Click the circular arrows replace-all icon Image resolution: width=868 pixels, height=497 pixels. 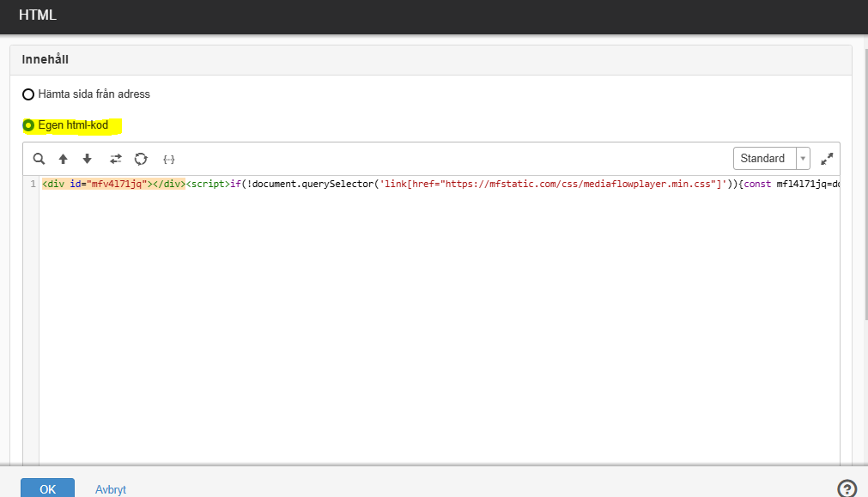[x=141, y=159]
